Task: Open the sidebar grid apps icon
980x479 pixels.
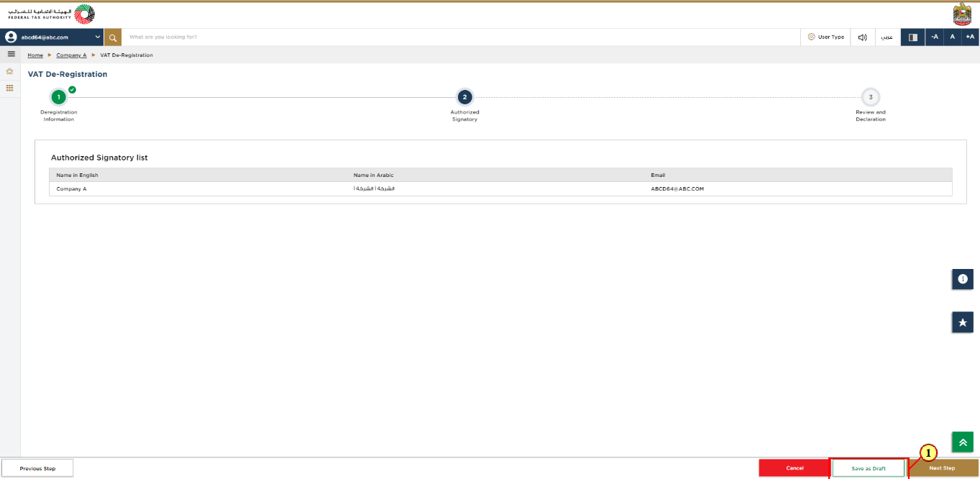Action: 10,88
